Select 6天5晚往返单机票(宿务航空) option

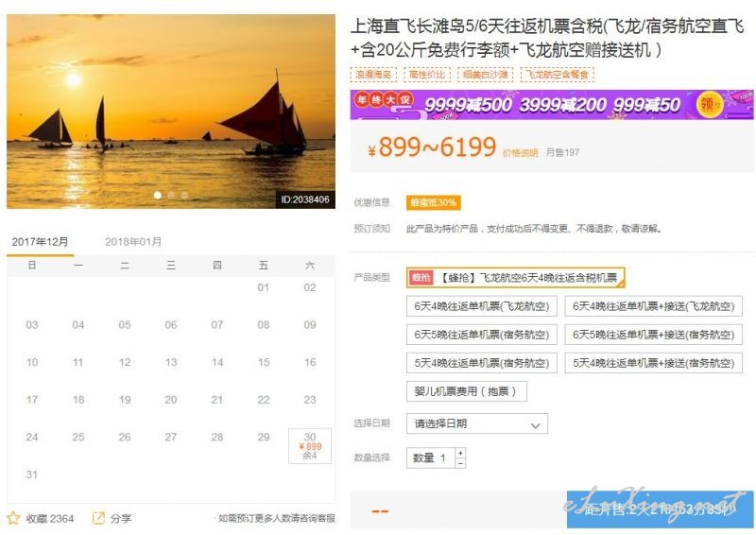tap(482, 335)
